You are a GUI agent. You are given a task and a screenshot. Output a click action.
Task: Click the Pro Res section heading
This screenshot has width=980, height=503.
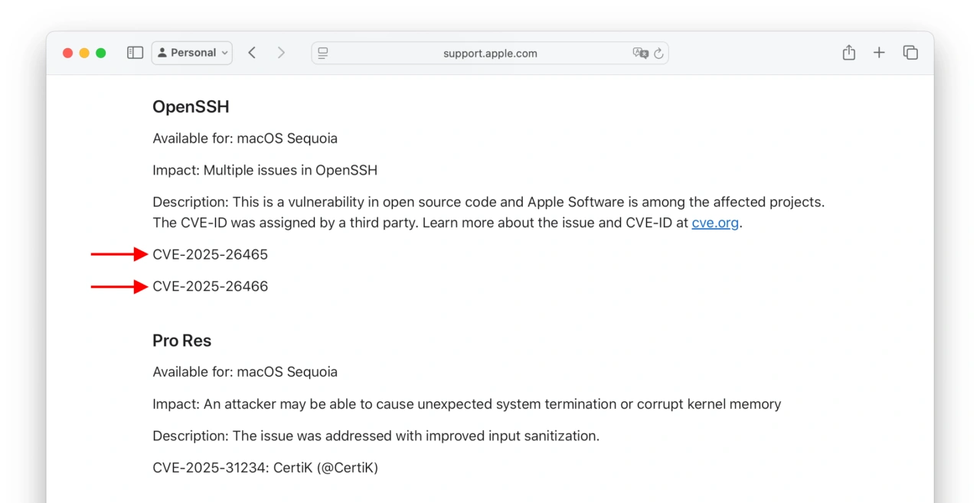tap(181, 341)
